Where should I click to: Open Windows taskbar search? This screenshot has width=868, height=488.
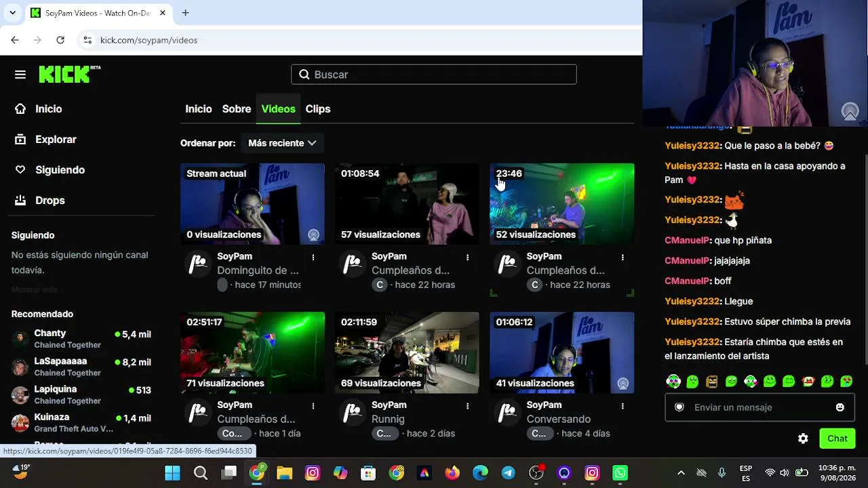[x=201, y=472]
